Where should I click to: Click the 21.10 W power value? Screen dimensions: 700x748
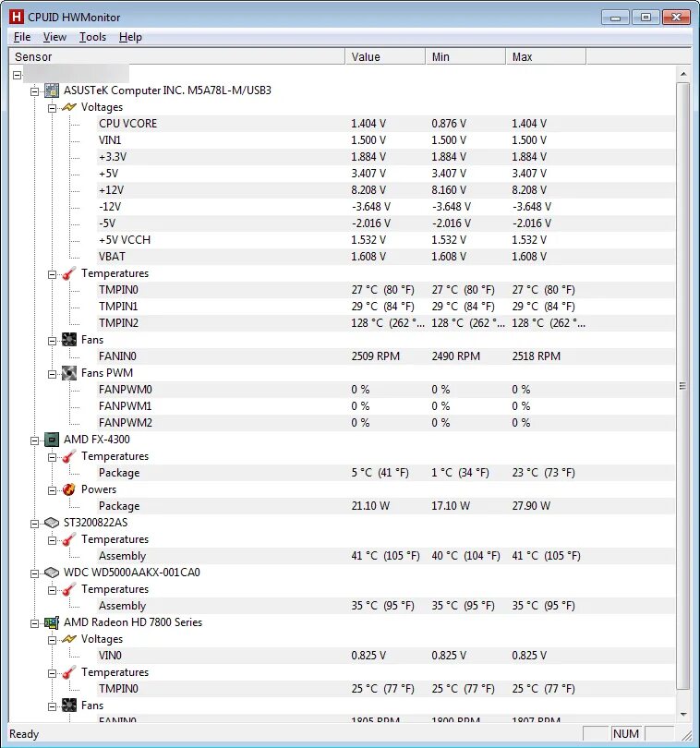pos(370,506)
